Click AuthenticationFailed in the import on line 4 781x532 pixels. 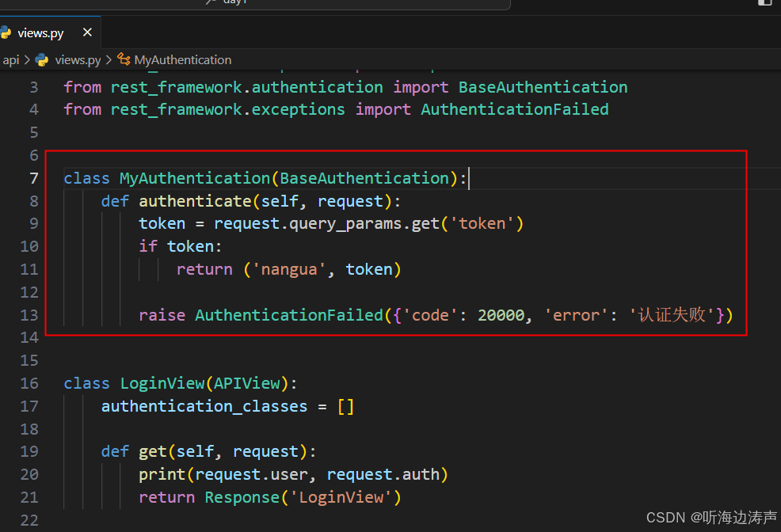[x=514, y=109]
